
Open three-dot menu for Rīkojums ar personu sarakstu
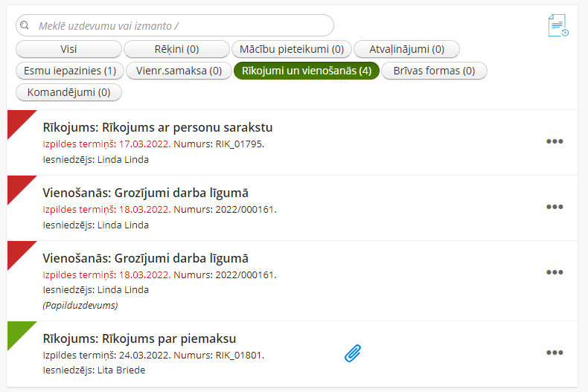click(x=555, y=141)
